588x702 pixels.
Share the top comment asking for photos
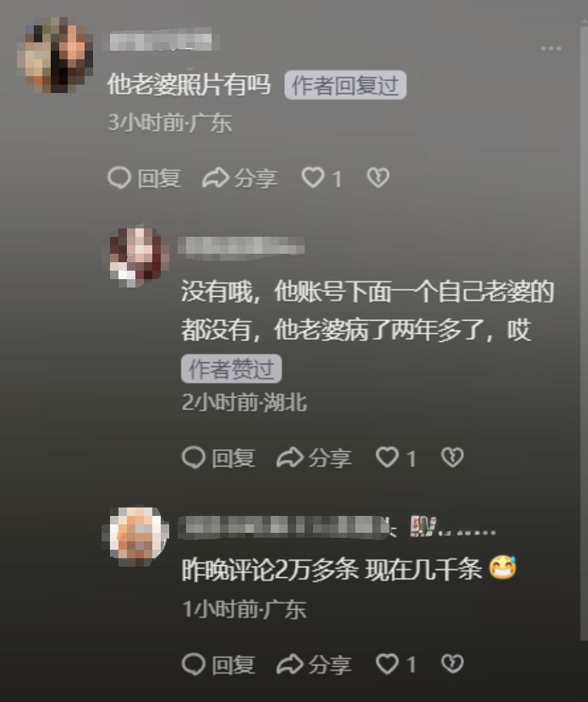[240, 178]
